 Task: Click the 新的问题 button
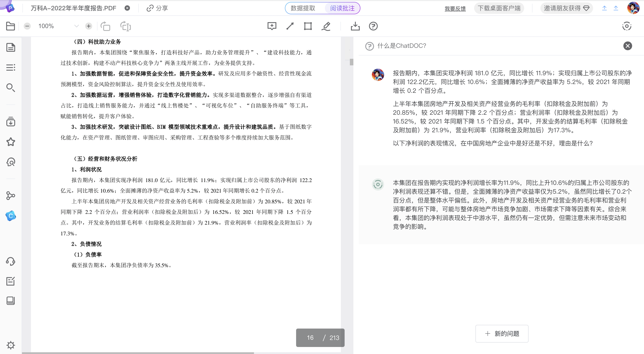point(502,334)
